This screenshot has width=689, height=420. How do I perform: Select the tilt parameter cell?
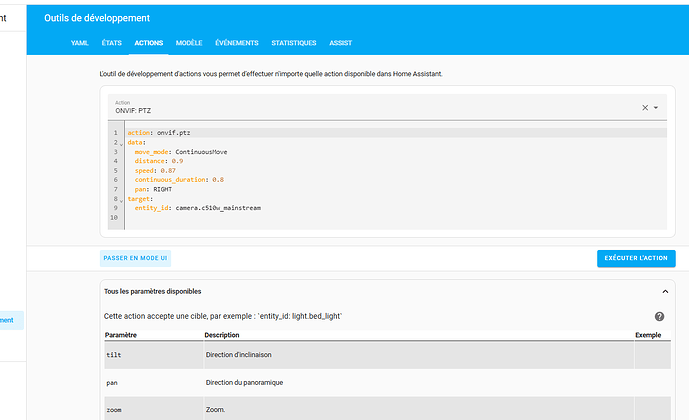[x=154, y=355]
